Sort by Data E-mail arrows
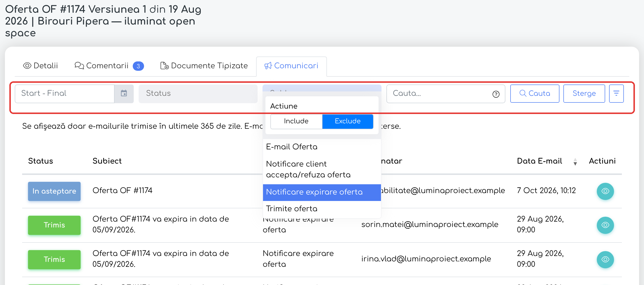Image resolution: width=644 pixels, height=285 pixels. coord(575,162)
